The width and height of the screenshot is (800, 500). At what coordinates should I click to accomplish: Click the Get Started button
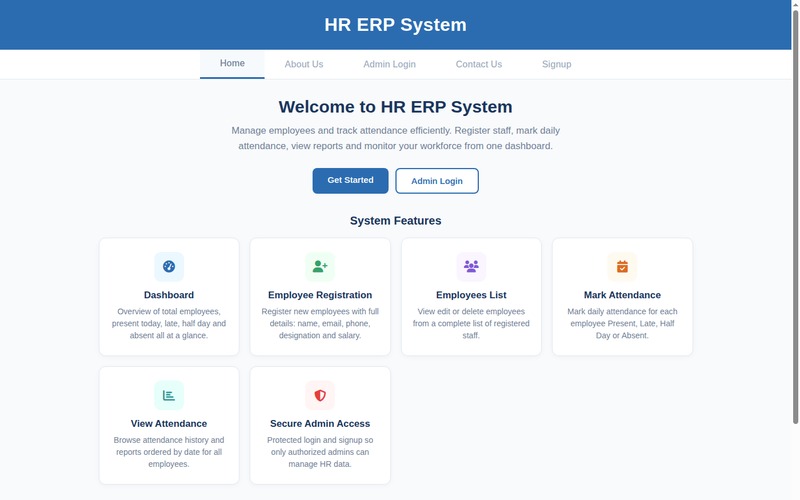[x=351, y=181]
